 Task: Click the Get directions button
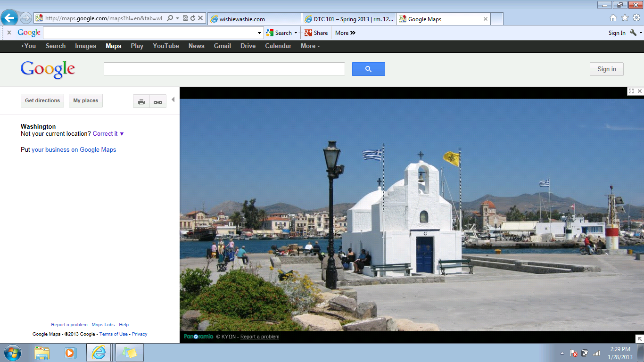[x=42, y=101]
